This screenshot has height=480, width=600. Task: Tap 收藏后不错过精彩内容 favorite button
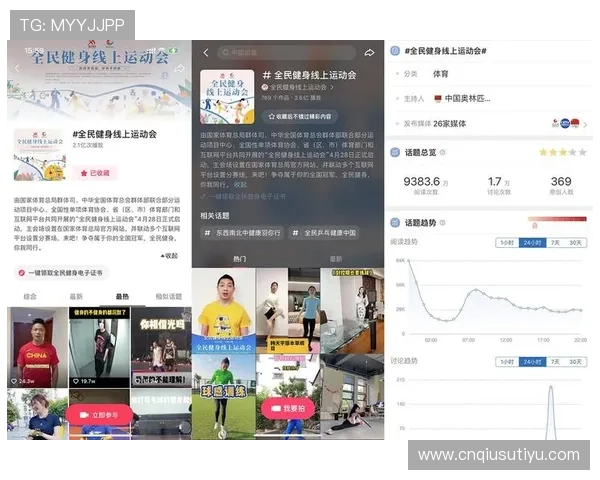pyautogui.click(x=300, y=116)
